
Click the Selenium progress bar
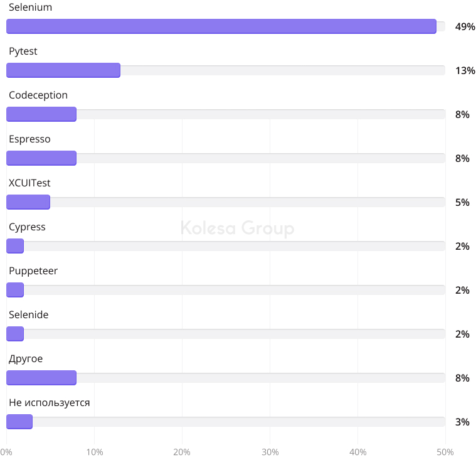(221, 26)
